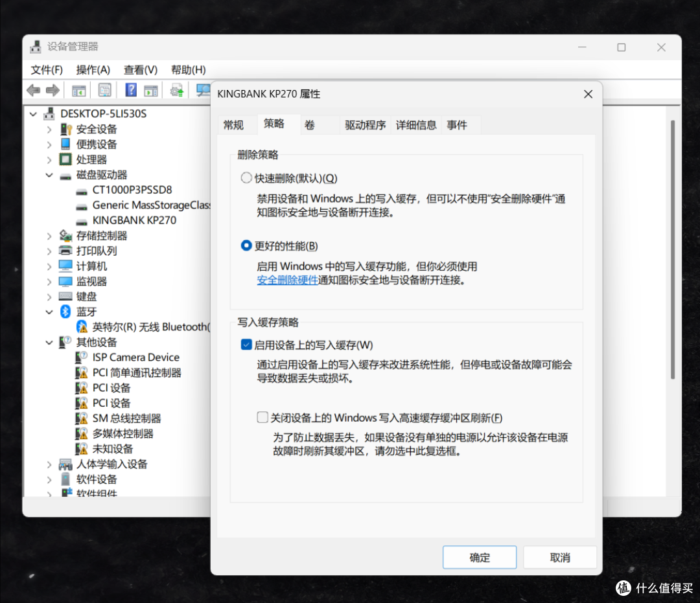700x603 pixels.
Task: Select the 更好的性能(B) radio button
Action: coord(246,245)
